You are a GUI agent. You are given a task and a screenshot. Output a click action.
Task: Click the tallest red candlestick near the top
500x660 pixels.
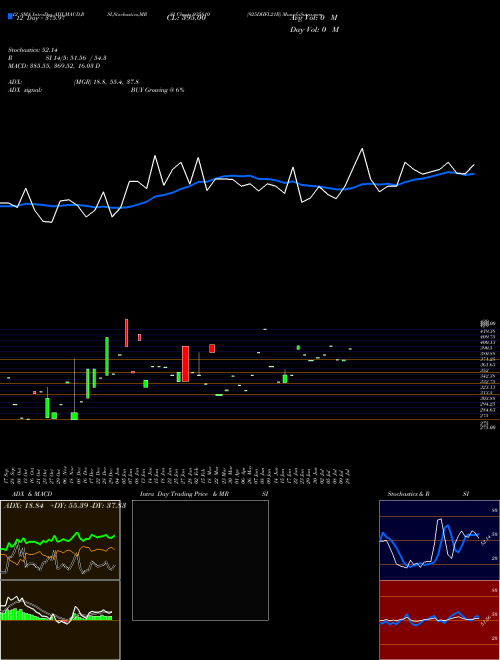pyautogui.click(x=126, y=333)
